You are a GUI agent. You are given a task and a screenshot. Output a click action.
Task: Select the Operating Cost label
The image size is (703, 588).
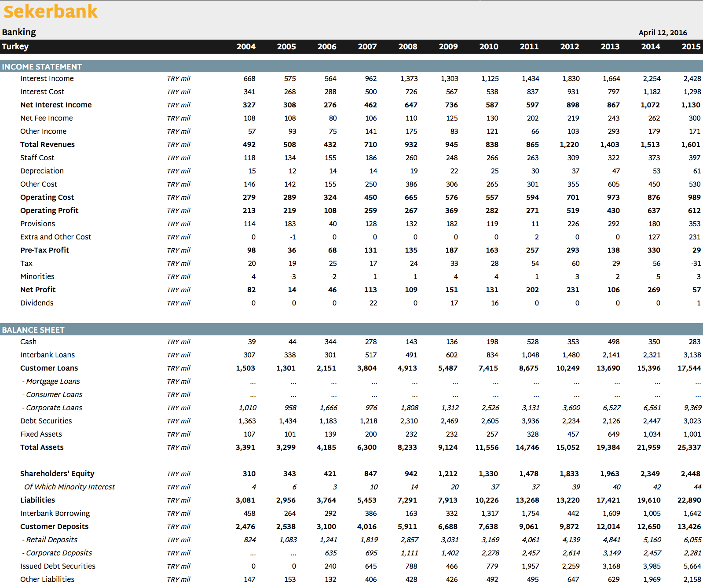click(x=47, y=197)
